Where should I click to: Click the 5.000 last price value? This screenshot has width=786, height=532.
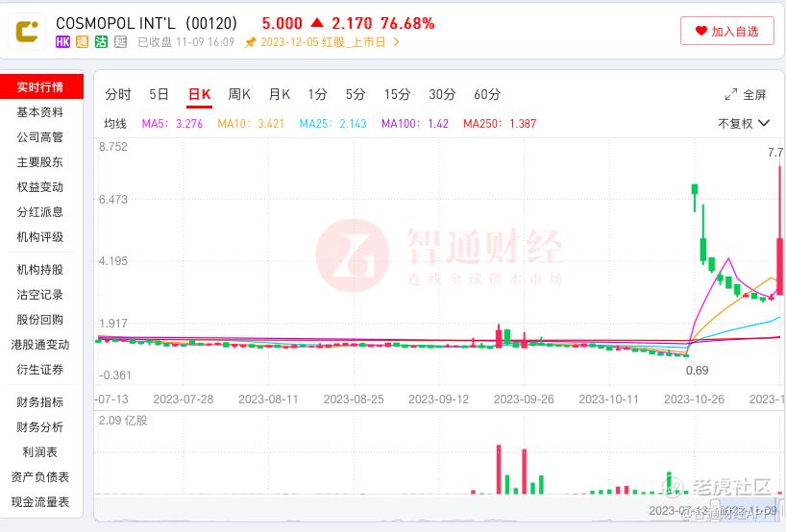click(x=282, y=24)
